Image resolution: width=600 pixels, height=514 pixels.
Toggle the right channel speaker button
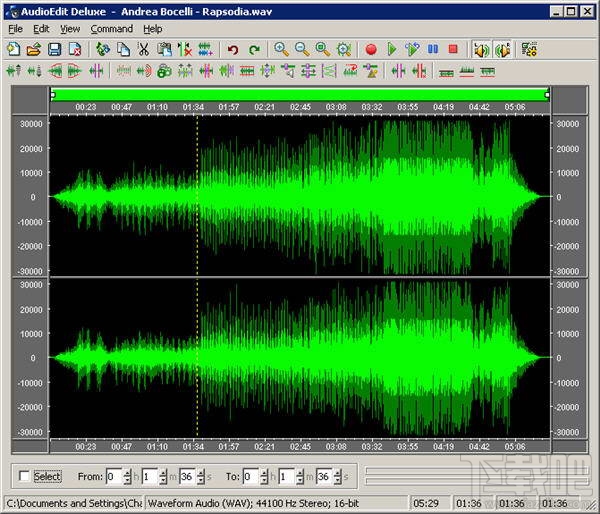tap(502, 49)
